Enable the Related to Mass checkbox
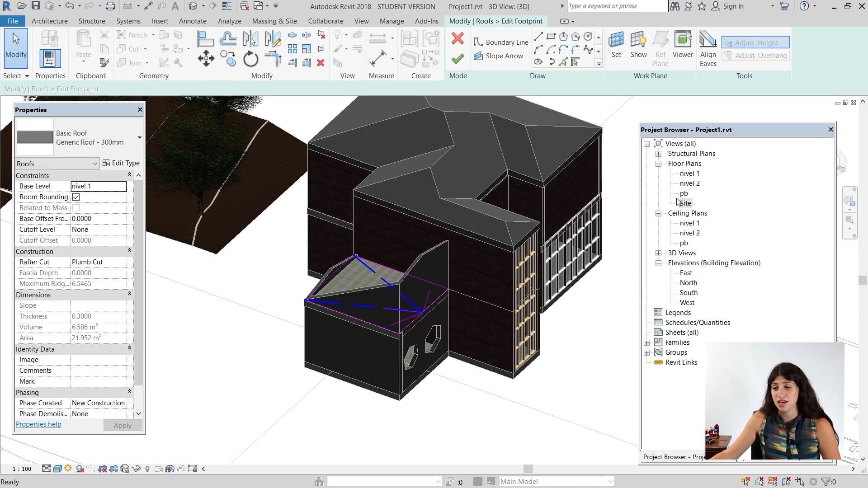Viewport: 868px width, 488px height. click(x=76, y=208)
